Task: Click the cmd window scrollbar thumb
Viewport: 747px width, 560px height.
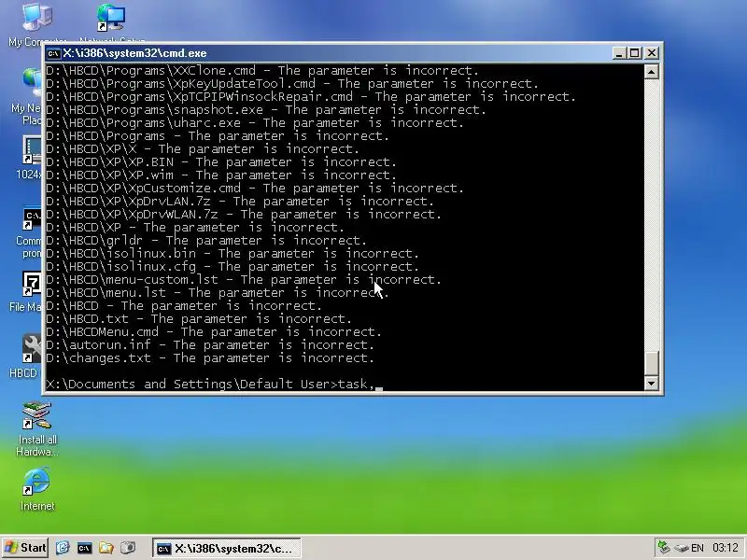Action: click(651, 363)
